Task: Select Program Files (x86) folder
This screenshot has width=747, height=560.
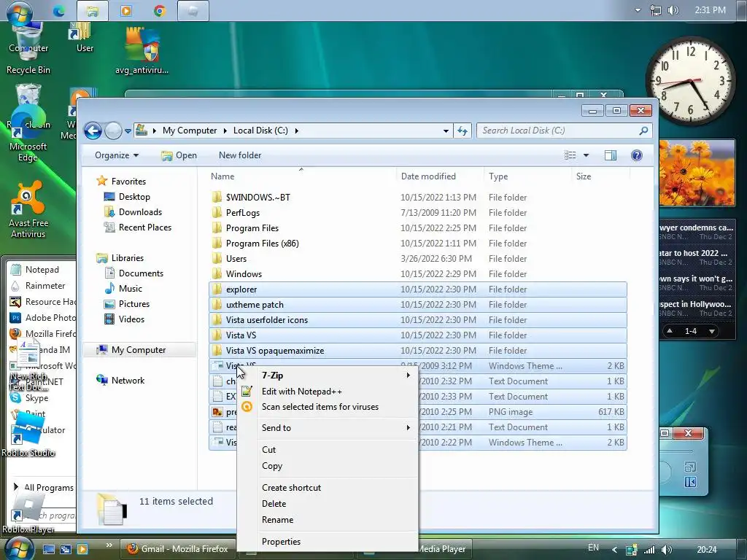Action: [417, 244]
